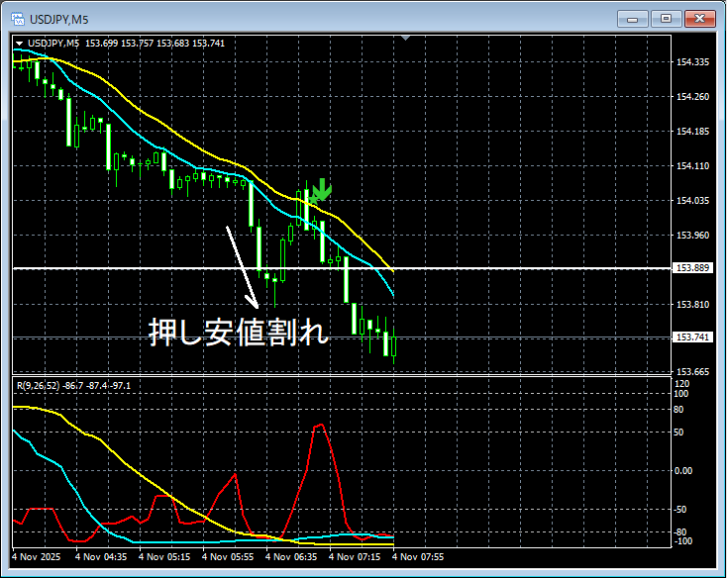Click the 154.260 price scale value
728x578 pixels.
[x=692, y=96]
